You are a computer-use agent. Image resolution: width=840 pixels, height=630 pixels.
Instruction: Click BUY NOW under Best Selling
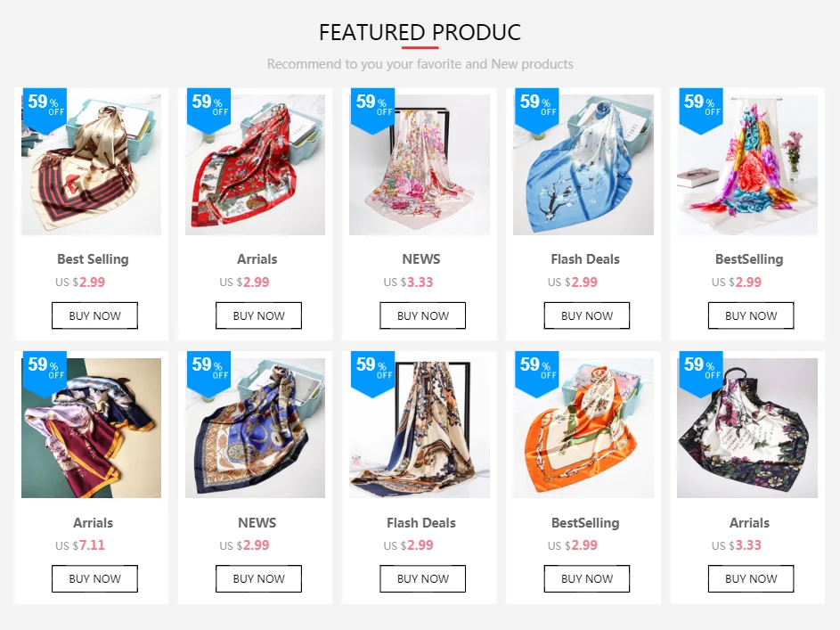point(94,315)
